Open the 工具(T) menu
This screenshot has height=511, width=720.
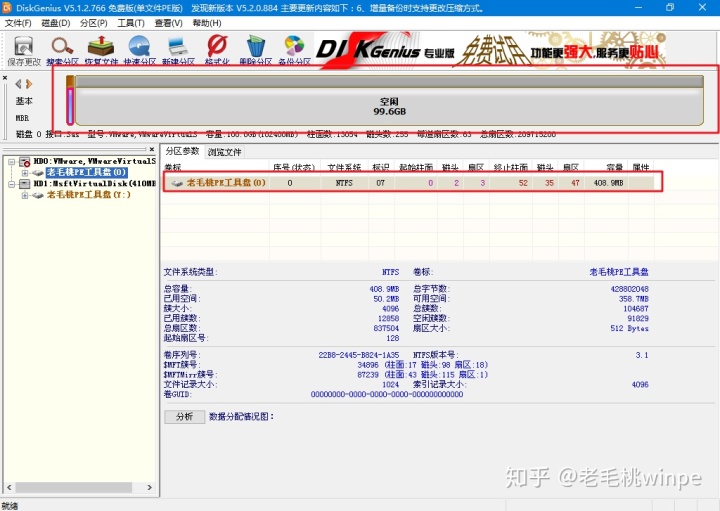point(131,23)
